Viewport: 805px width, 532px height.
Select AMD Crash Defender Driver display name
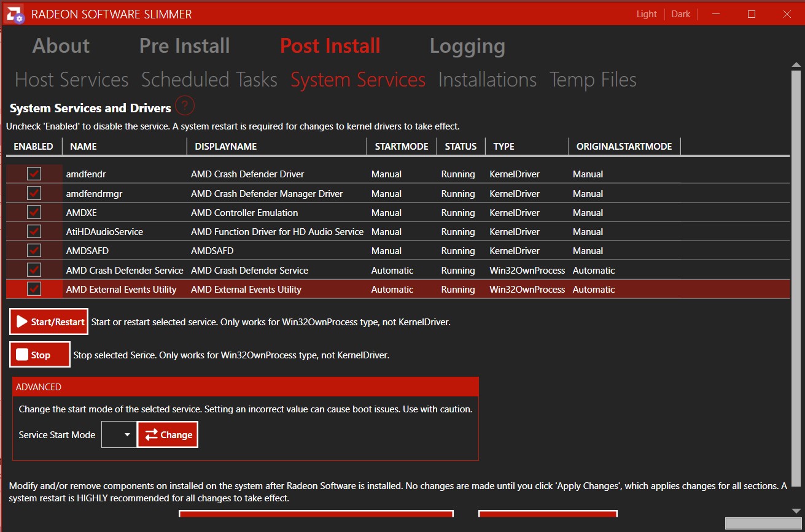[x=247, y=174]
